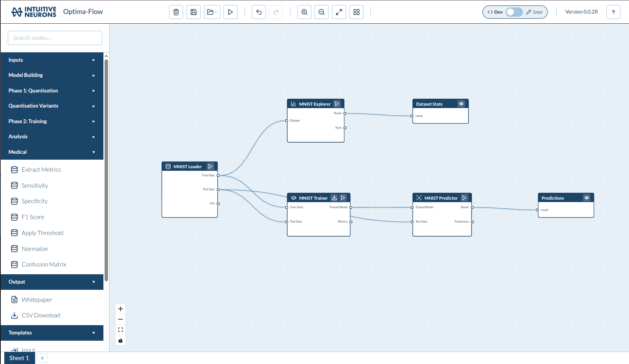Click MNIST Loader Info output port
This screenshot has width=629, height=364.
point(218,204)
